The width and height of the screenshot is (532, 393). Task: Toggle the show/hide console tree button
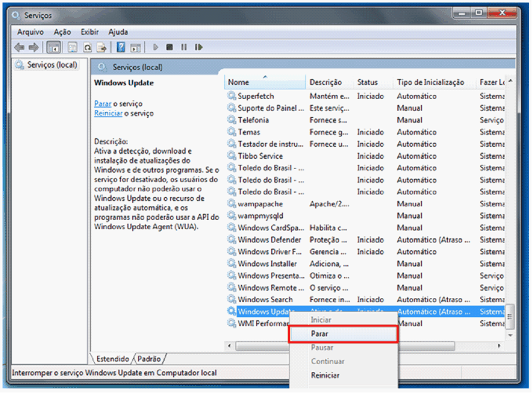click(53, 48)
